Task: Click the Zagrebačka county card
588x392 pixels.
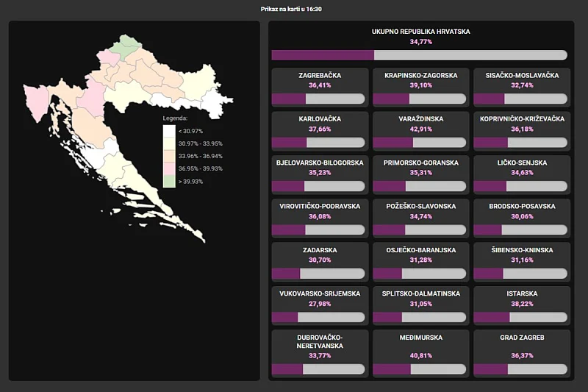Action: (320, 88)
